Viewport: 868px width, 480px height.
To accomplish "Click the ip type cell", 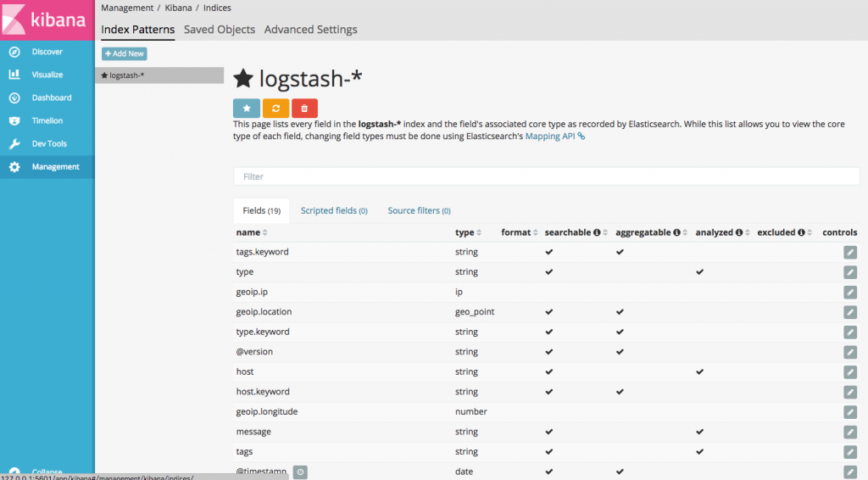I will [x=459, y=292].
